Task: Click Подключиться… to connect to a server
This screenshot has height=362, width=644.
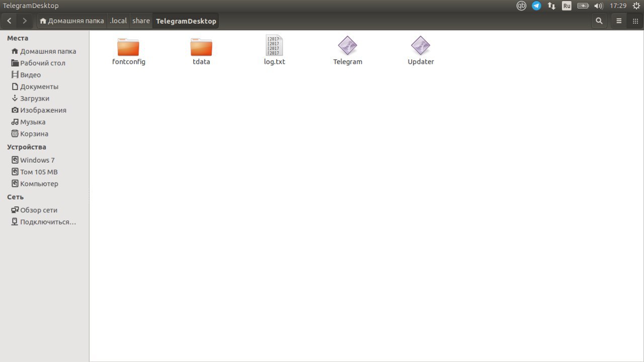Action: coord(44,222)
